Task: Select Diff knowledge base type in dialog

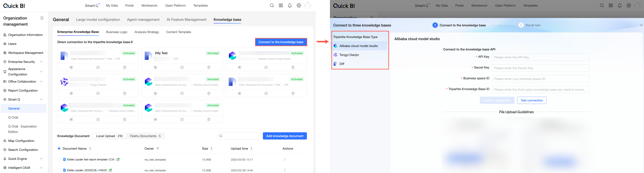Action: pos(360,64)
